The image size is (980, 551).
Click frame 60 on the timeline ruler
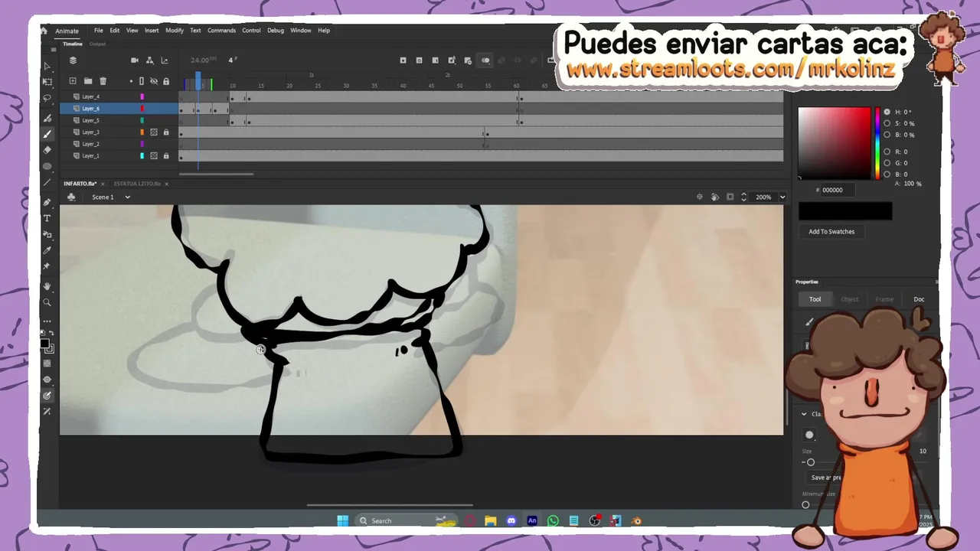point(517,85)
